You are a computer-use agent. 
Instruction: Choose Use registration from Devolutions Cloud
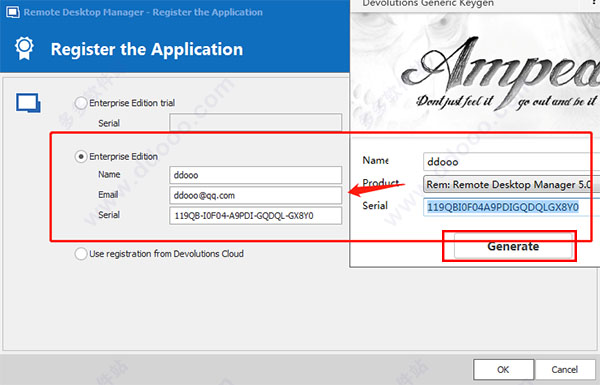pyautogui.click(x=81, y=254)
